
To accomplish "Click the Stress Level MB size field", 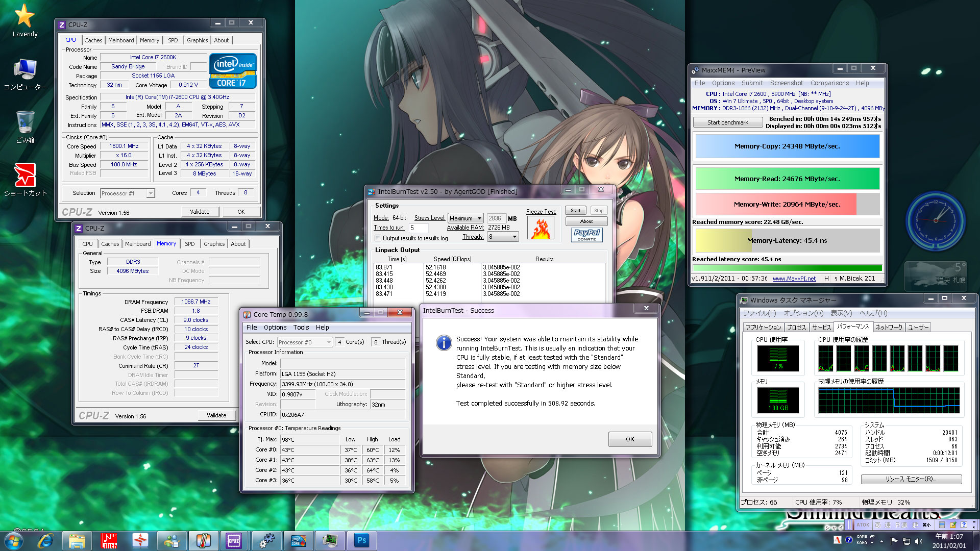I will (496, 218).
